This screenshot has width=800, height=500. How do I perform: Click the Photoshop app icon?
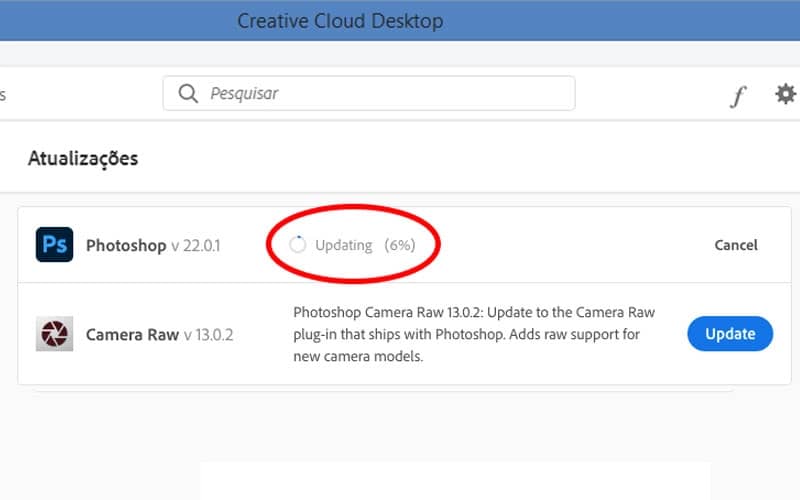pos(55,244)
